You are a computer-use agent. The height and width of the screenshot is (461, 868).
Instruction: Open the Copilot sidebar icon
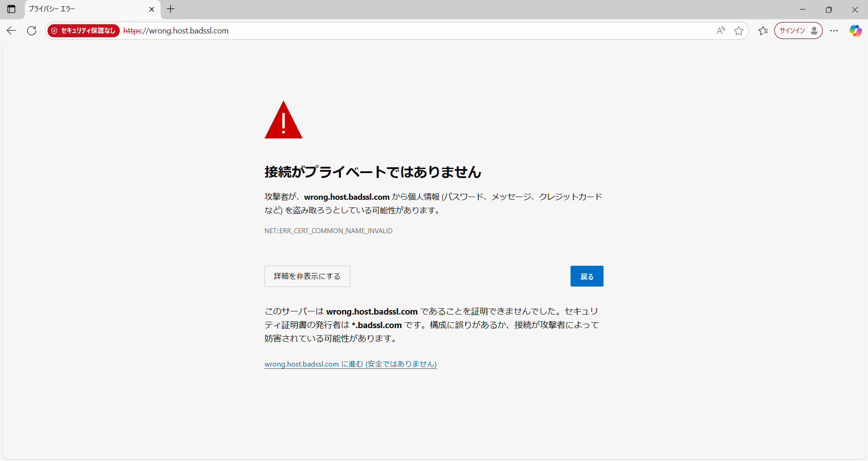pyautogui.click(x=855, y=31)
